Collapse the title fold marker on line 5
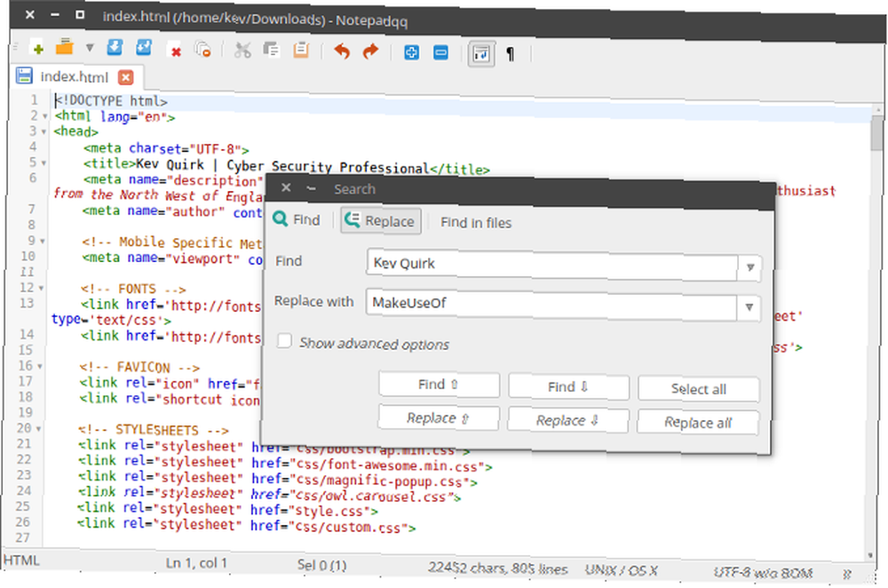The image size is (888, 588). [x=44, y=163]
